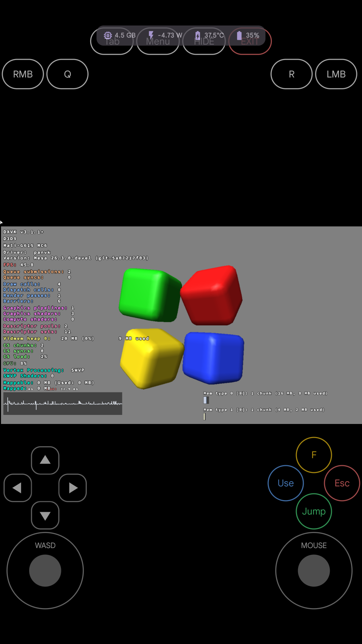
Task: Click the Mem type 0 usage bar
Action: [x=206, y=400]
